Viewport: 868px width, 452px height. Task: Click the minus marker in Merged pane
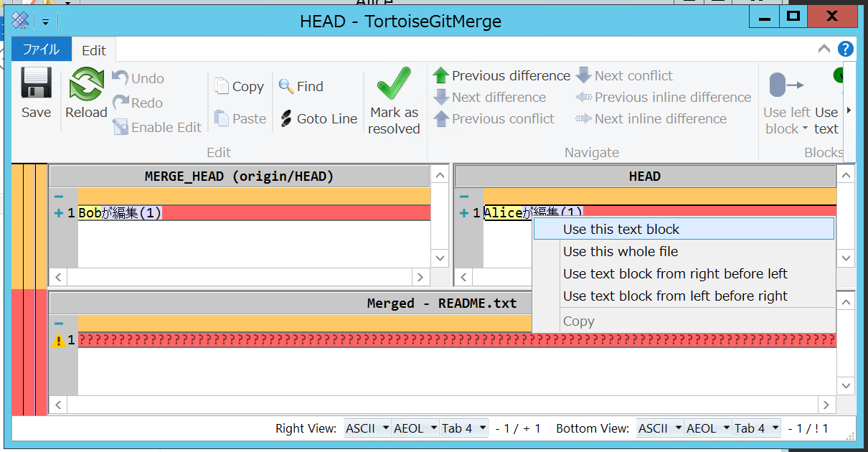point(58,324)
